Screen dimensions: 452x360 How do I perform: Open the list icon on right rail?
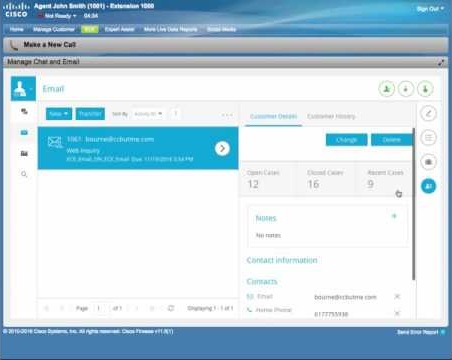click(x=428, y=138)
